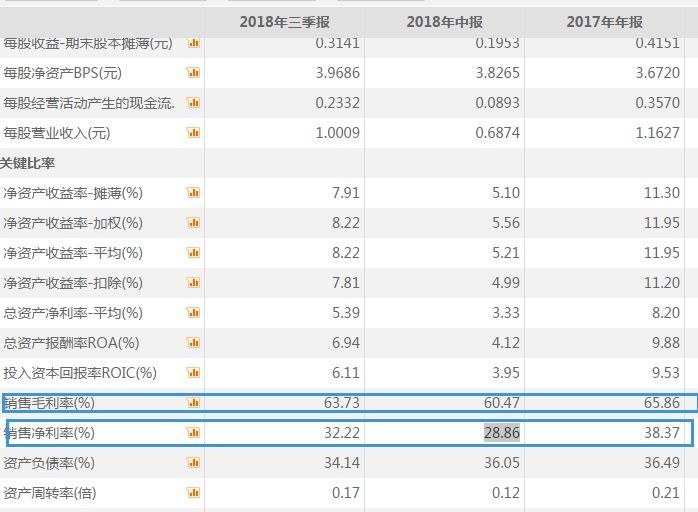Select the 投入资本回报率ROIC(%) row label

tap(80, 373)
